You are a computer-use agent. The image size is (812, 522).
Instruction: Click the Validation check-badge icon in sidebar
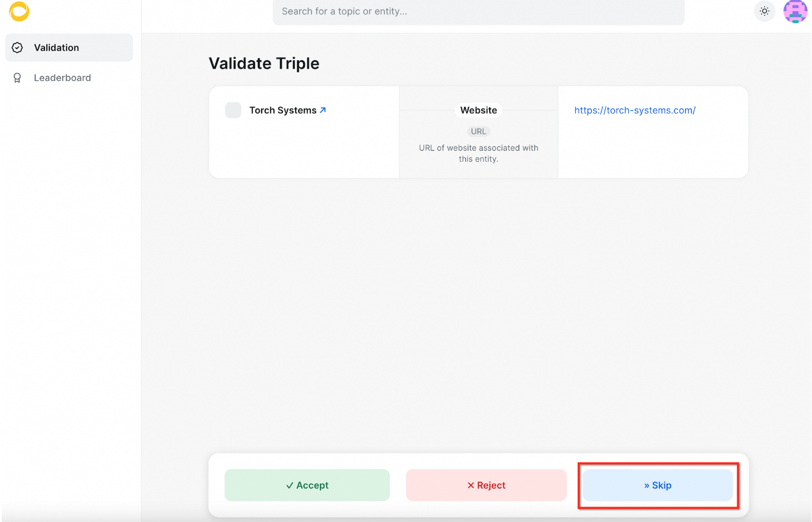pyautogui.click(x=18, y=47)
